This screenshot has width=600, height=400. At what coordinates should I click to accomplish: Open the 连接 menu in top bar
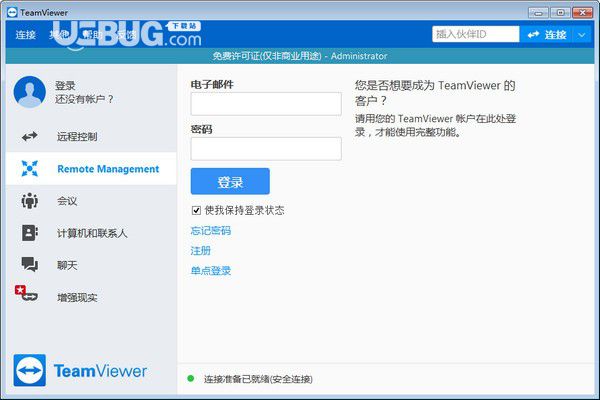(x=25, y=35)
